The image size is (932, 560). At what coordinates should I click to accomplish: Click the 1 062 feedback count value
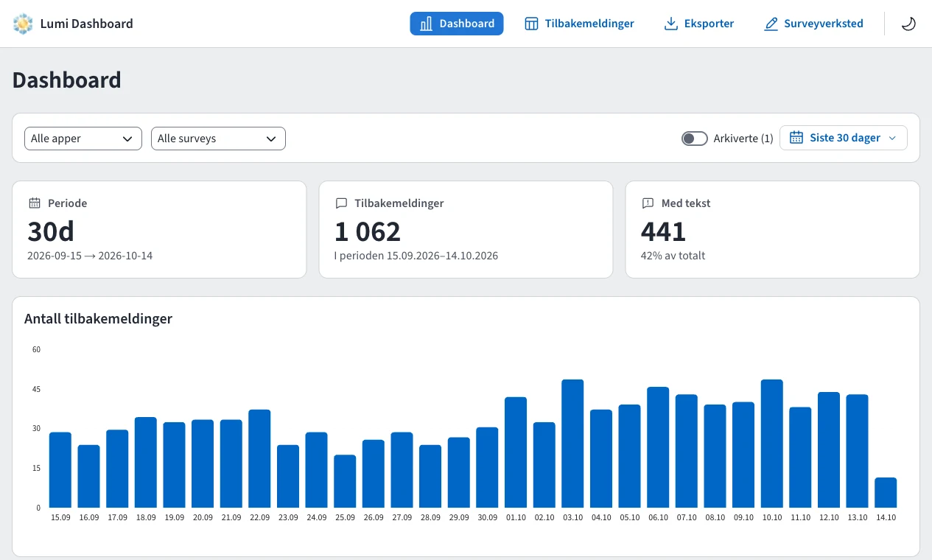[x=368, y=231]
